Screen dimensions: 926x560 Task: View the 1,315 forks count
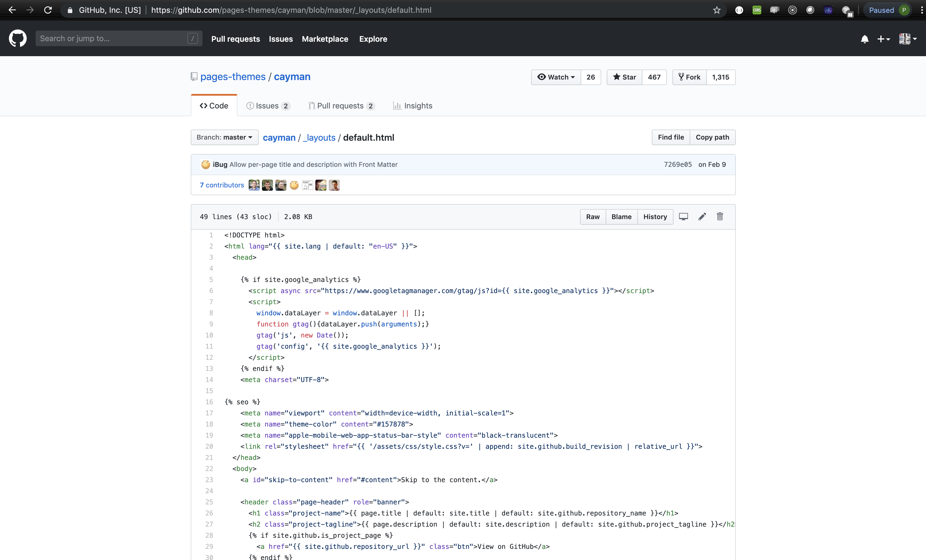click(721, 77)
